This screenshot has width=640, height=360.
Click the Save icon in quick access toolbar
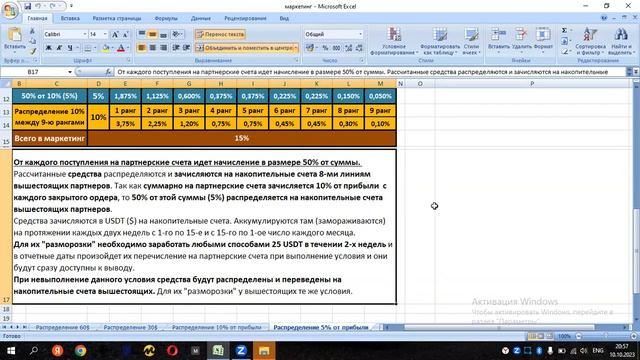[x=28, y=6]
